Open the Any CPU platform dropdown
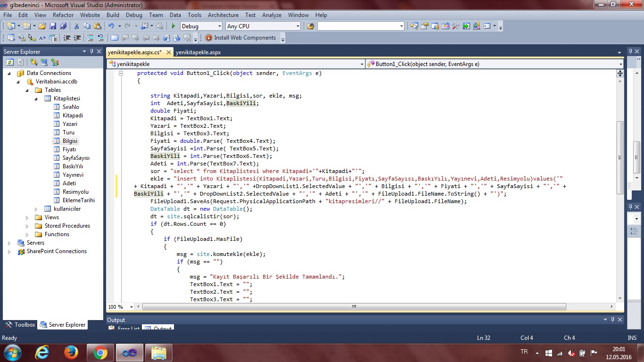Screen dimensions: 644x362 (297, 26)
